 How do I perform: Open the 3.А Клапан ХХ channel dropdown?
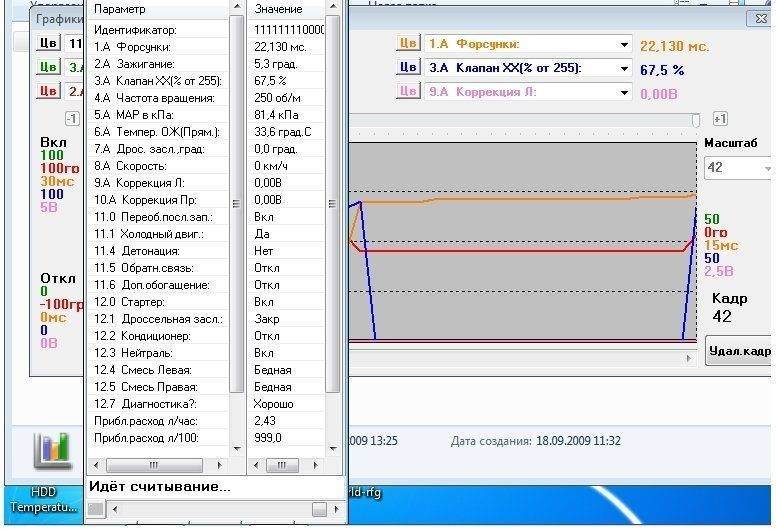[624, 69]
